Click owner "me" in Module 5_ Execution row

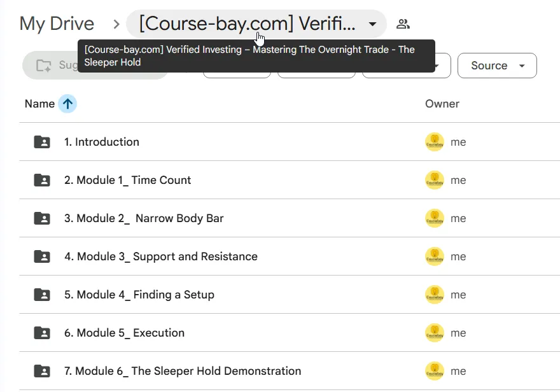(458, 333)
